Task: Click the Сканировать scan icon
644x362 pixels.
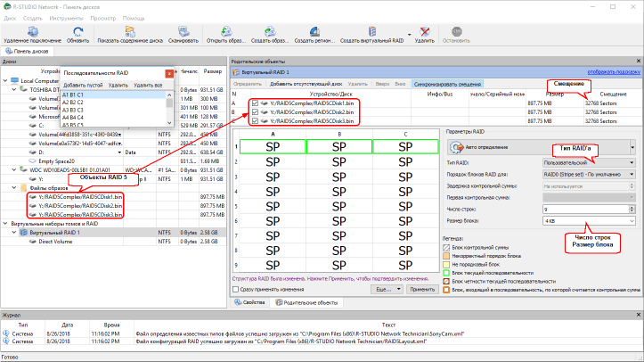Action: (183, 31)
